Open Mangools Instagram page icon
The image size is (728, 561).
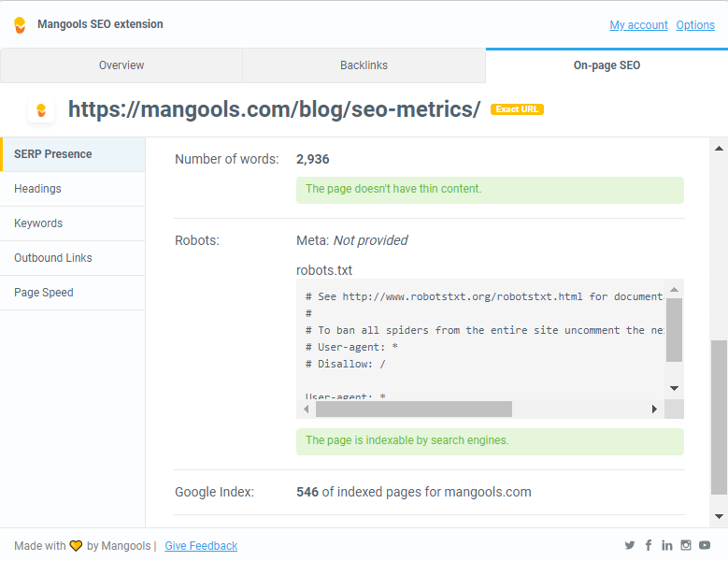click(x=686, y=545)
